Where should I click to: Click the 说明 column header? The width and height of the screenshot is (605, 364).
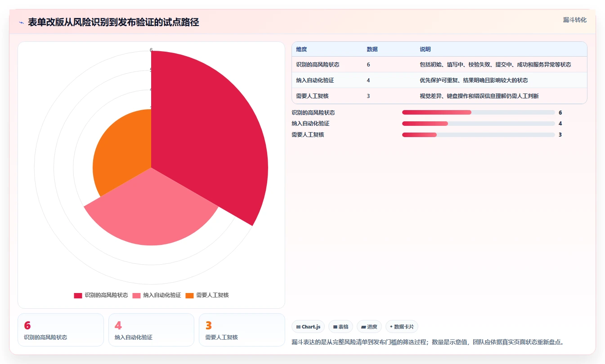click(x=425, y=49)
